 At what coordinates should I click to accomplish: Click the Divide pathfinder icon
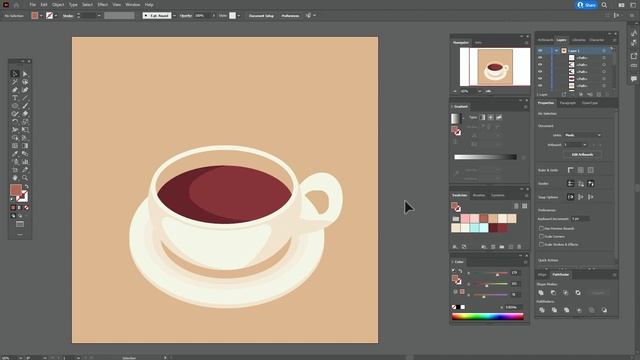[x=542, y=310]
